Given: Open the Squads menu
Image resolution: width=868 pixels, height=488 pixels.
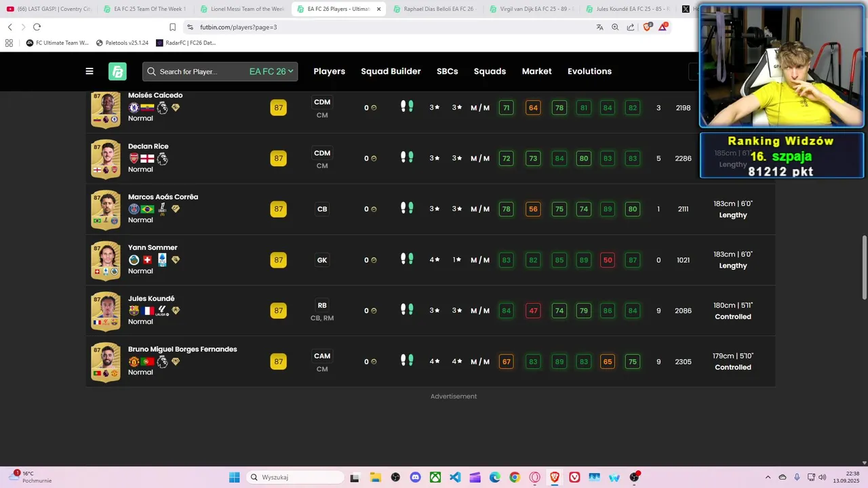Looking at the screenshot, I should [490, 71].
